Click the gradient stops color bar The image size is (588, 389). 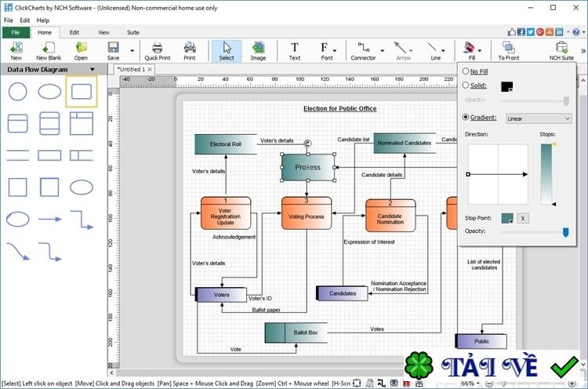pos(546,174)
